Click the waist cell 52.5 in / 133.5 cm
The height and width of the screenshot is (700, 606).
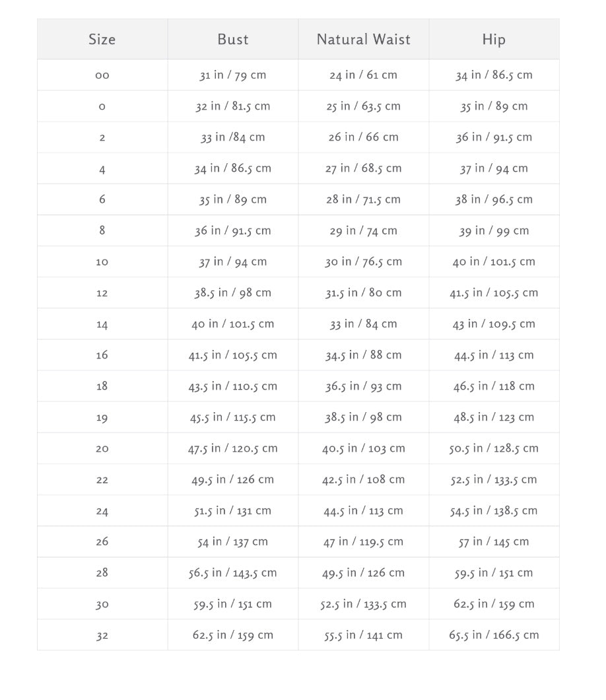pyautogui.click(x=363, y=604)
